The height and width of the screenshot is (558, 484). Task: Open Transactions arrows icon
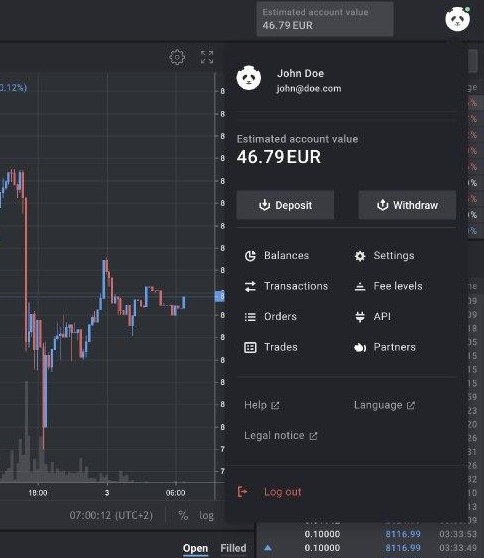[x=250, y=286]
